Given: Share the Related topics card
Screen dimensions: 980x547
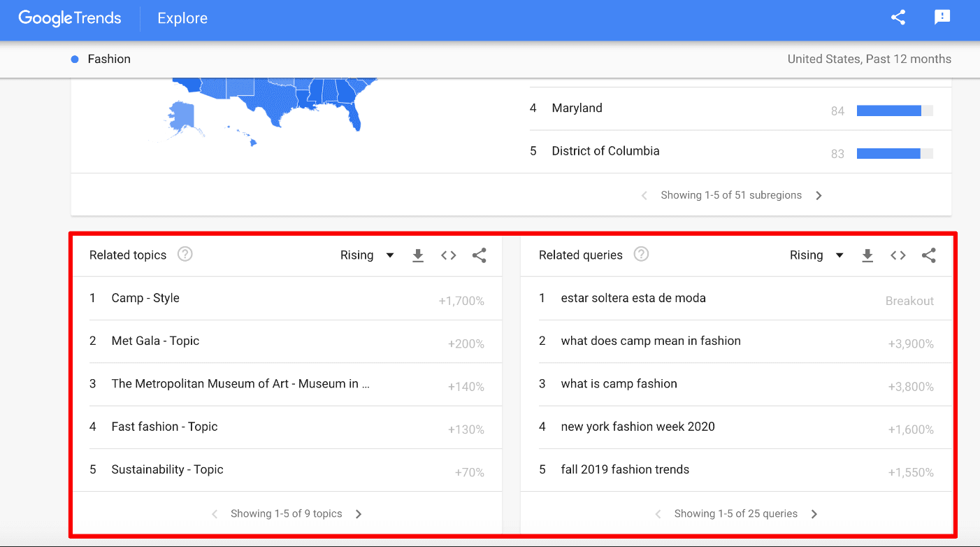Looking at the screenshot, I should click(x=480, y=255).
